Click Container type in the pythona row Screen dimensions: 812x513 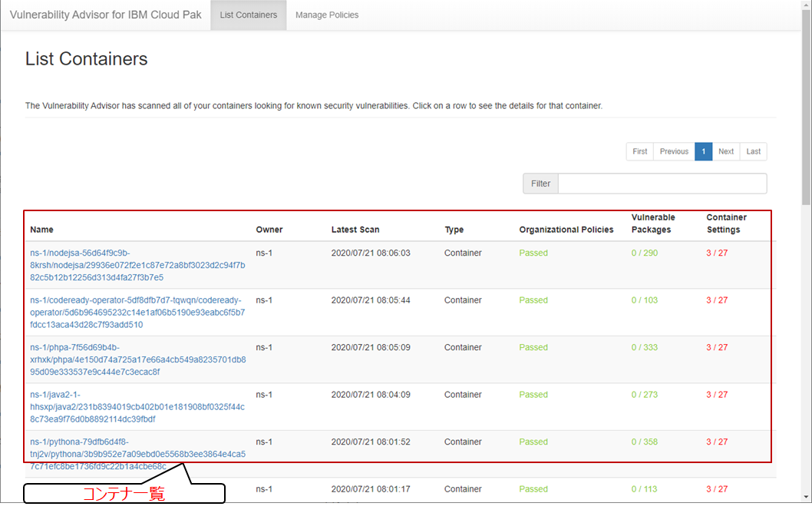coord(463,442)
